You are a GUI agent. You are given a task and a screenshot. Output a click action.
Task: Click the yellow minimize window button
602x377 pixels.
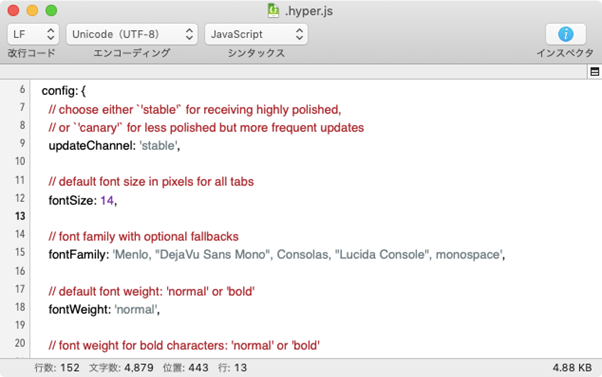click(x=32, y=11)
